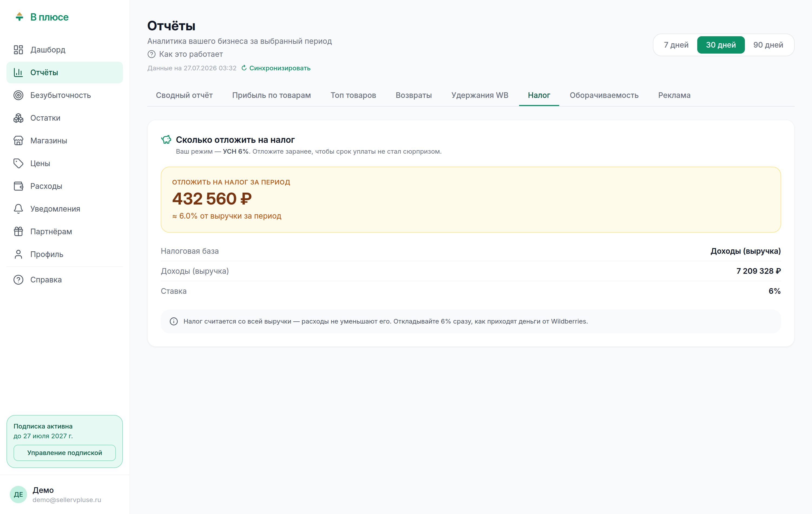Viewport: 812px width, 514px height.
Task: Click the Цены price tag icon
Action: click(18, 163)
